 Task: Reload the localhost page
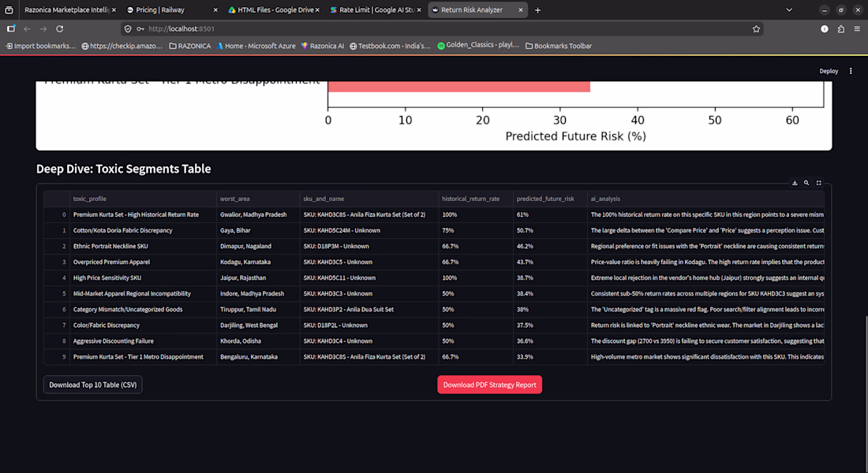60,28
